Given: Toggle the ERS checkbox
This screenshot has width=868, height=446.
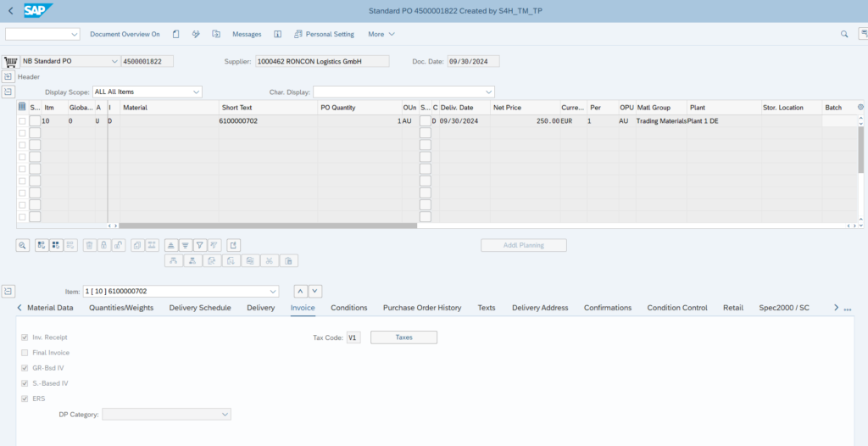Looking at the screenshot, I should point(25,399).
